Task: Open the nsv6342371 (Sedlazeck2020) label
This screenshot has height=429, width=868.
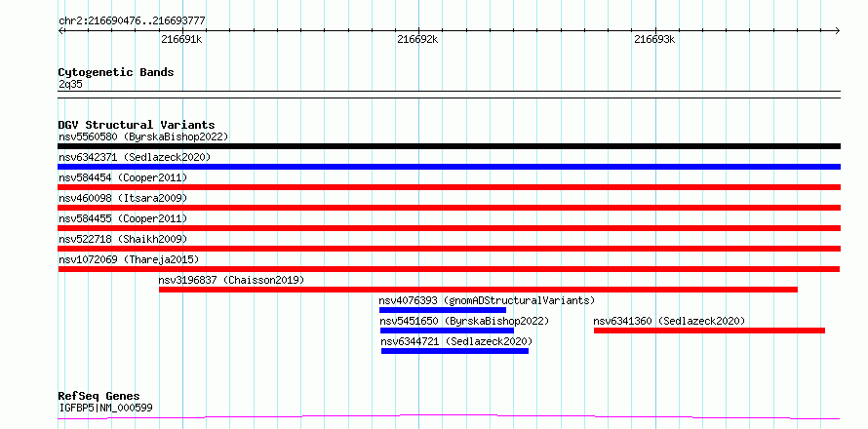Action: (x=135, y=157)
